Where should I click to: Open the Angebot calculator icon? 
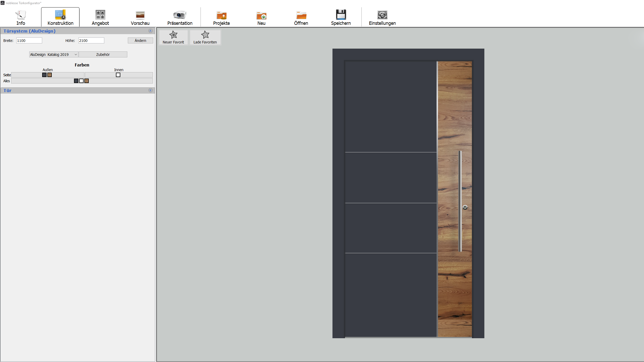tap(100, 15)
